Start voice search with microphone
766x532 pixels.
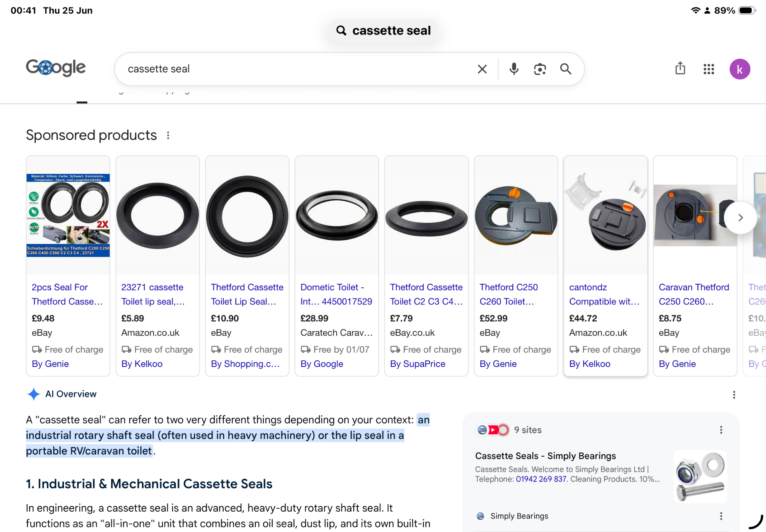coord(514,69)
